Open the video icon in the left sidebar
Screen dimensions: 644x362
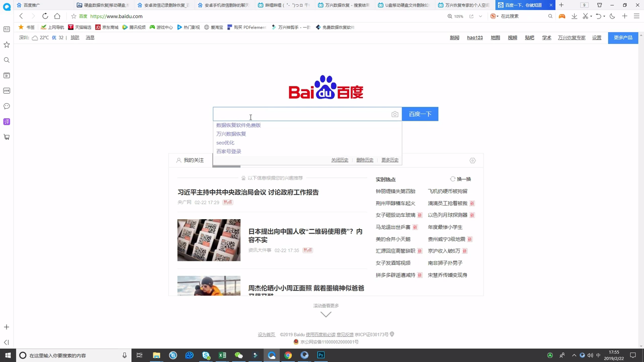click(x=7, y=75)
